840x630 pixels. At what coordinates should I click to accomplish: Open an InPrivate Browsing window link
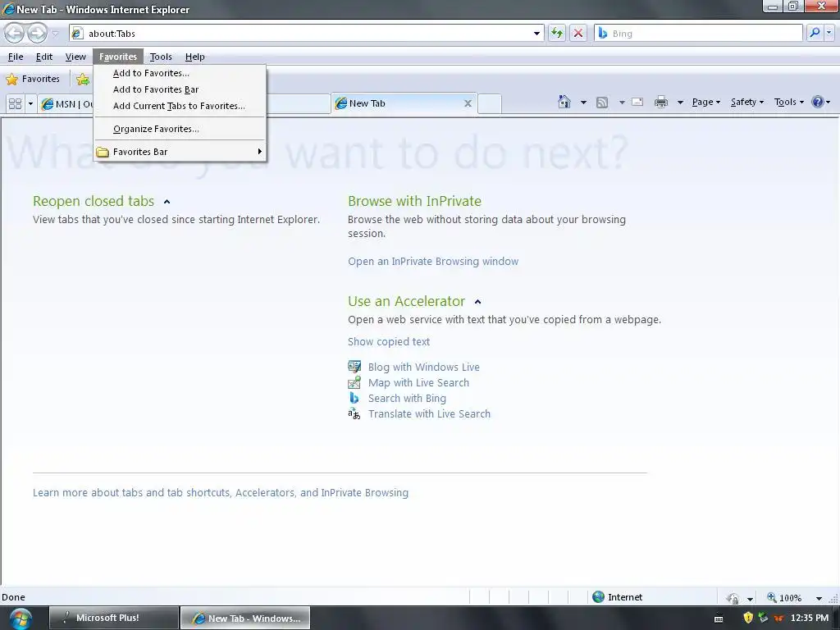pyautogui.click(x=433, y=262)
